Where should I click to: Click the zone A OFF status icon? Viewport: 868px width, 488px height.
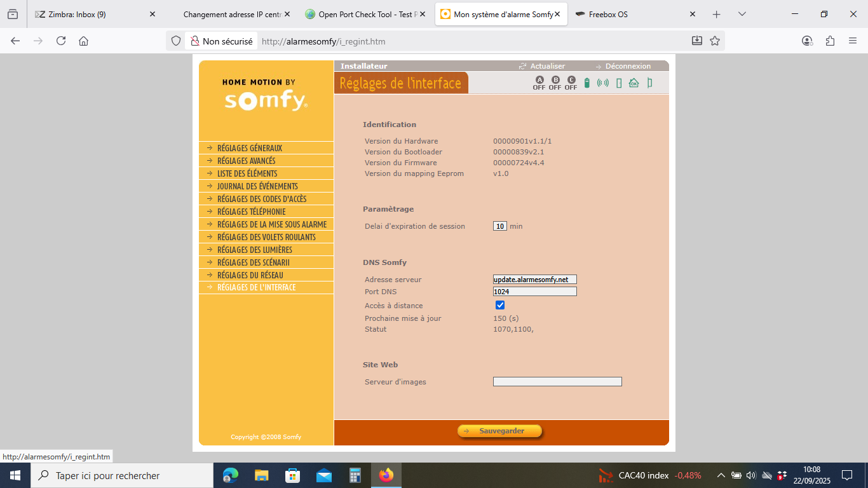coord(539,83)
